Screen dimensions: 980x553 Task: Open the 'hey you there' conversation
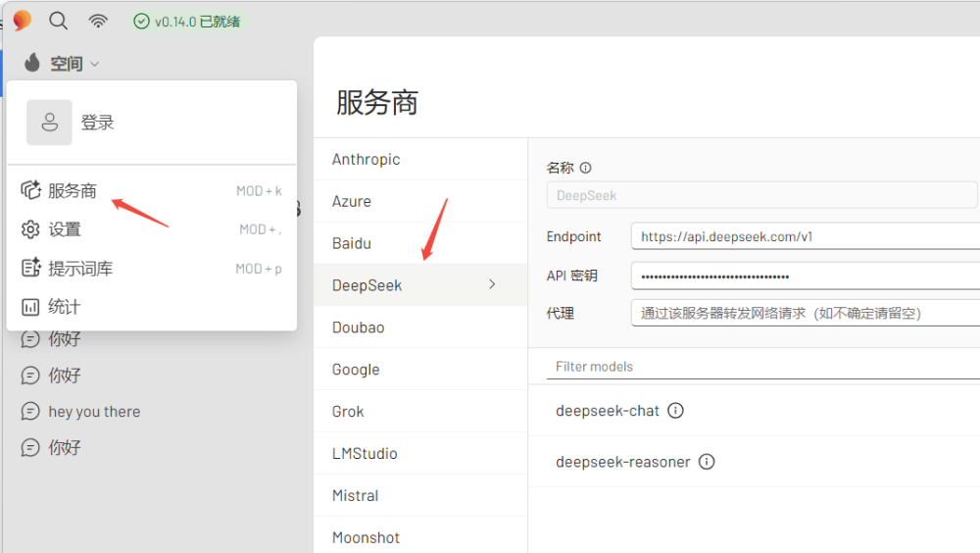coord(94,412)
